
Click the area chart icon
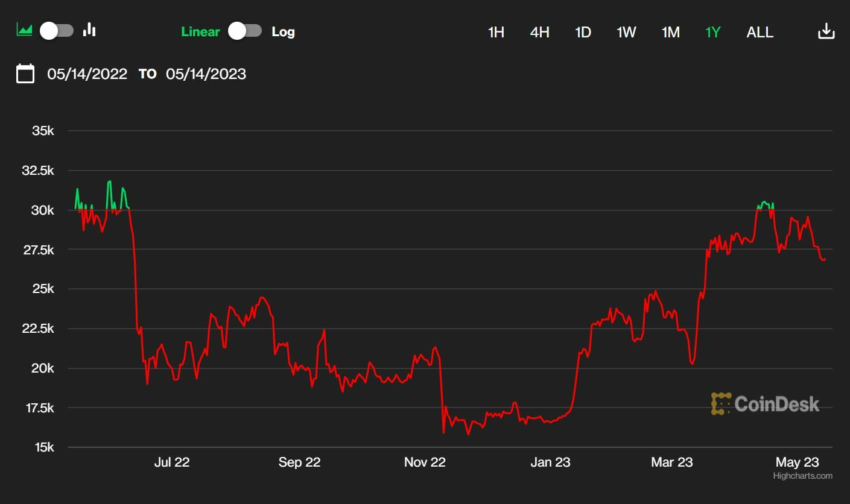pos(24,30)
